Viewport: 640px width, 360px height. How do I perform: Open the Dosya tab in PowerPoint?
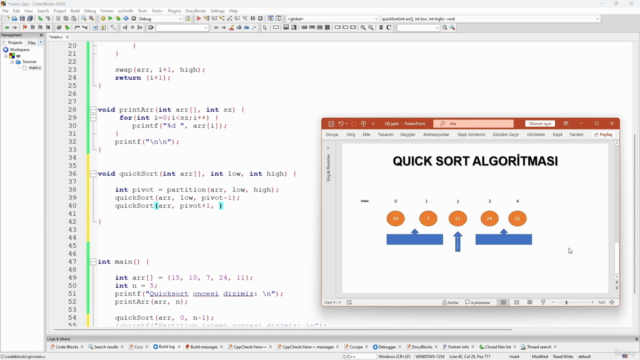pos(332,134)
